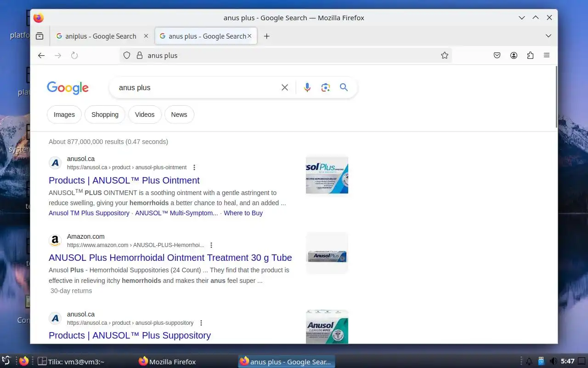Open a new tab with the plus button
This screenshot has height=368, width=588.
click(266, 36)
